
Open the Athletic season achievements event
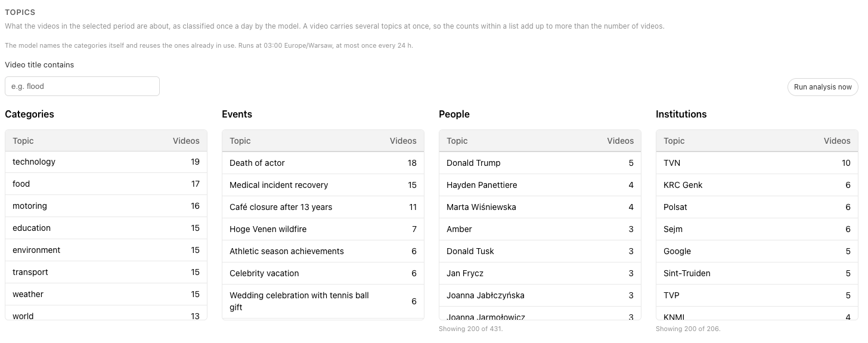click(x=323, y=251)
